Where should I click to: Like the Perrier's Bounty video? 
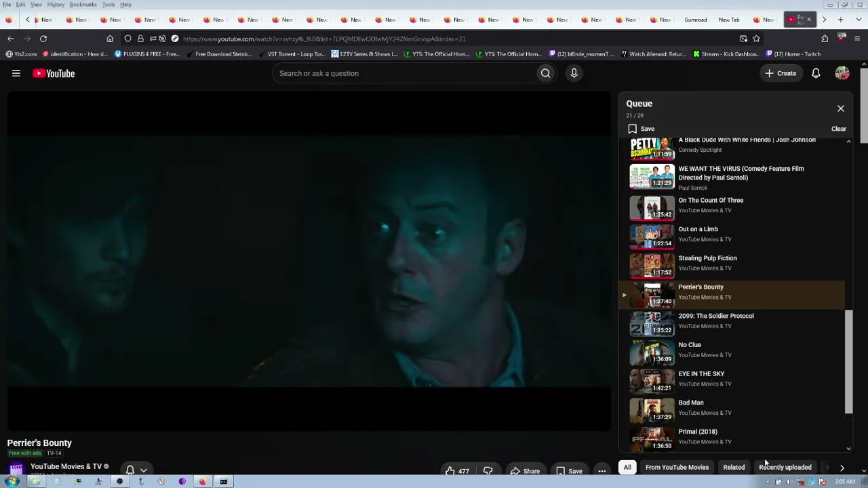tap(457, 471)
